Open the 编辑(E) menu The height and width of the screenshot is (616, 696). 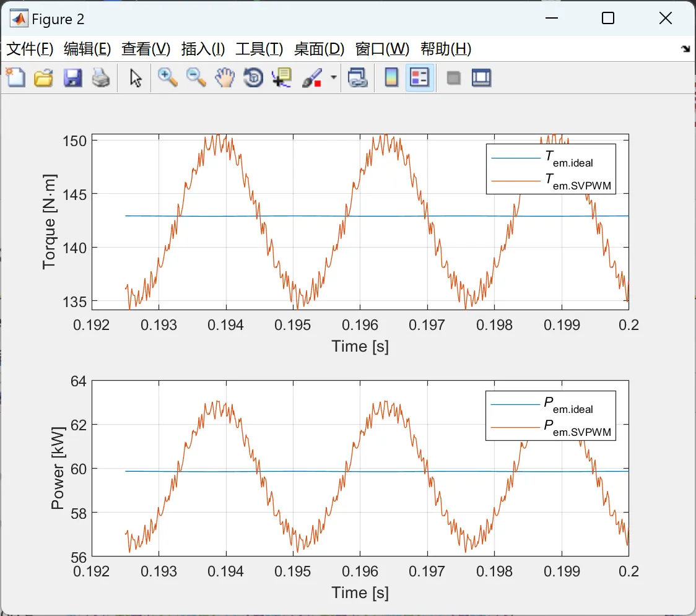click(87, 49)
